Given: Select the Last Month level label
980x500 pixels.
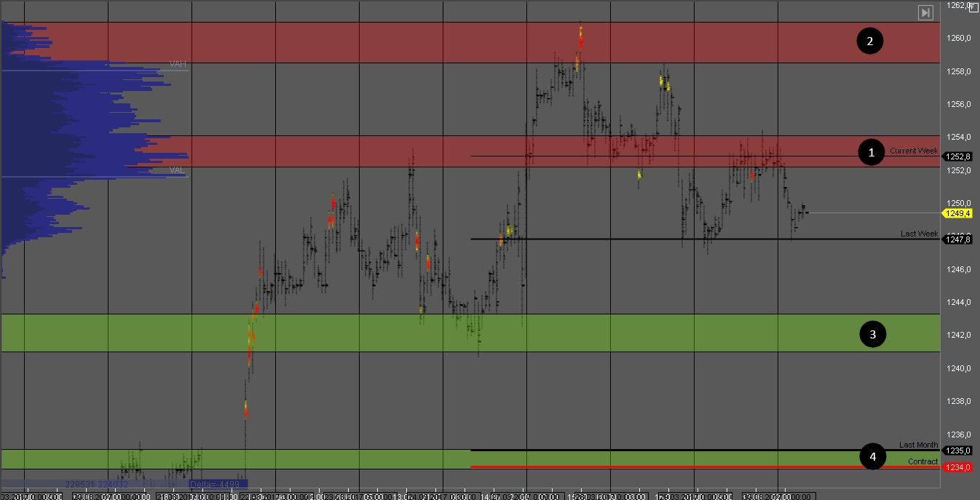Looking at the screenshot, I should click(x=918, y=445).
